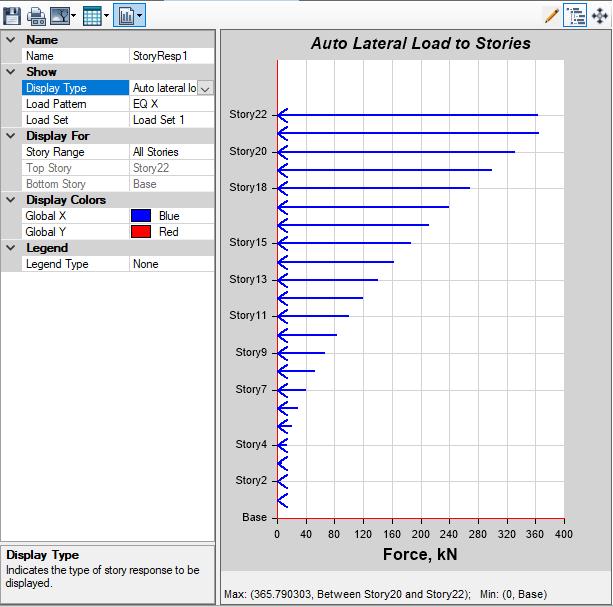This screenshot has width=613, height=607.
Task: Select the Story Range property label
Action: 55,152
